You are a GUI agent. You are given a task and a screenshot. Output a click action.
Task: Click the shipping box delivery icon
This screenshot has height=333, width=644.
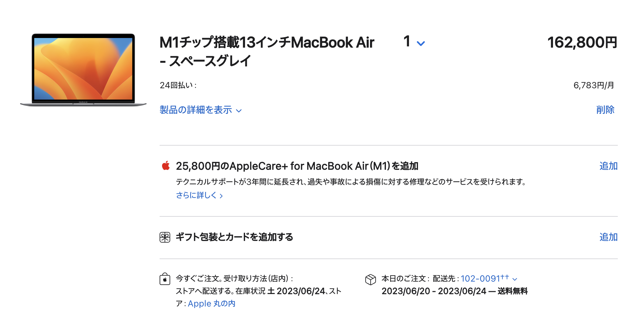371,279
